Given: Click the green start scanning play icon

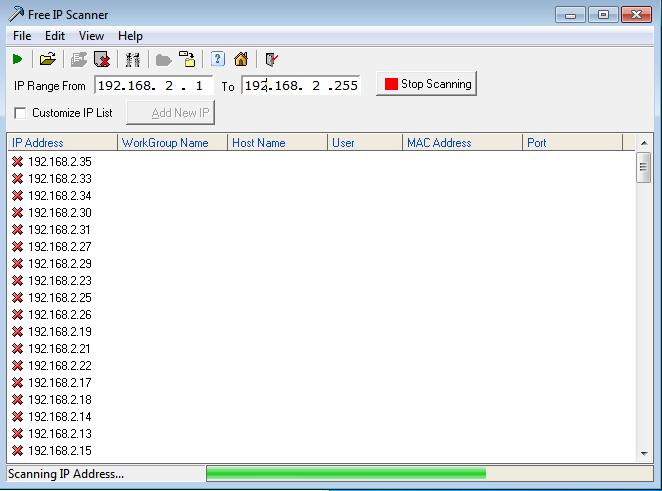Looking at the screenshot, I should click(17, 60).
